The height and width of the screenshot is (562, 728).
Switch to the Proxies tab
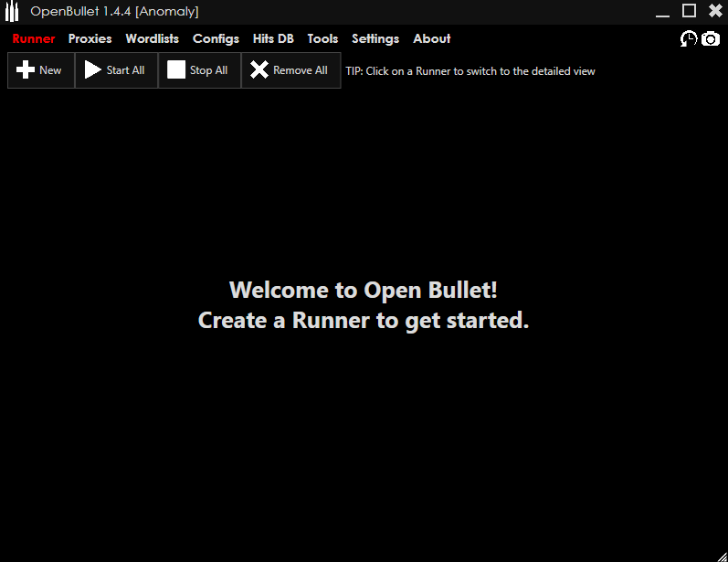click(x=90, y=38)
